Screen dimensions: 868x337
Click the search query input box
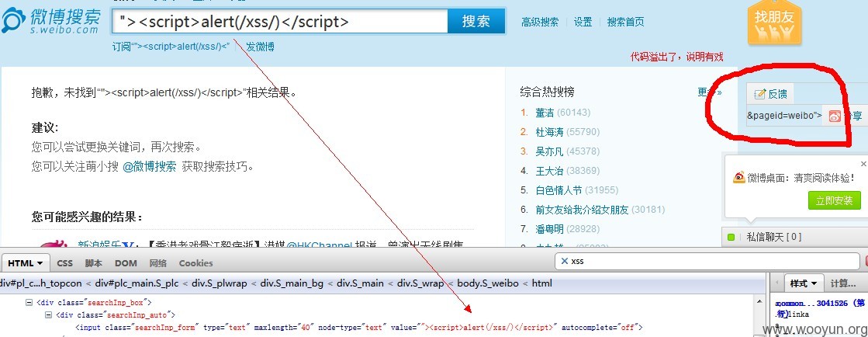pos(280,22)
